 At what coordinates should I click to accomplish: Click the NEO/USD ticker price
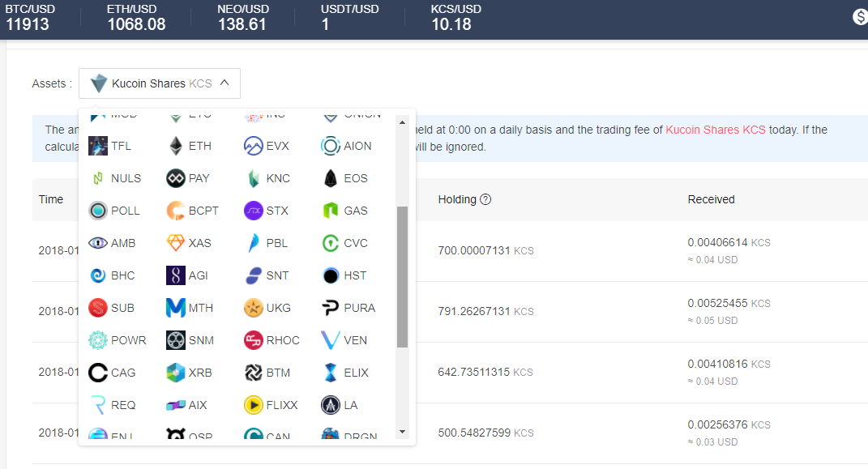click(242, 24)
